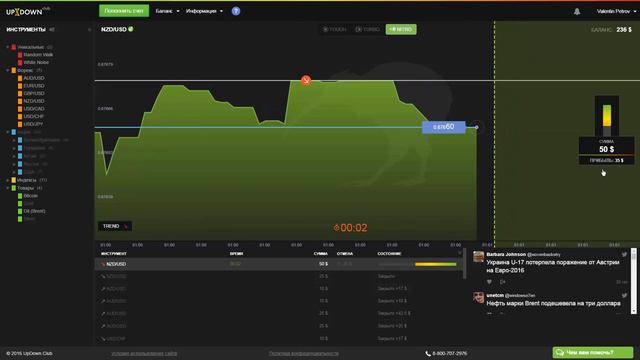640x360 pixels.
Task: Click the Twitter bird icon on Barbara Johnson's tweet
Action: click(624, 254)
